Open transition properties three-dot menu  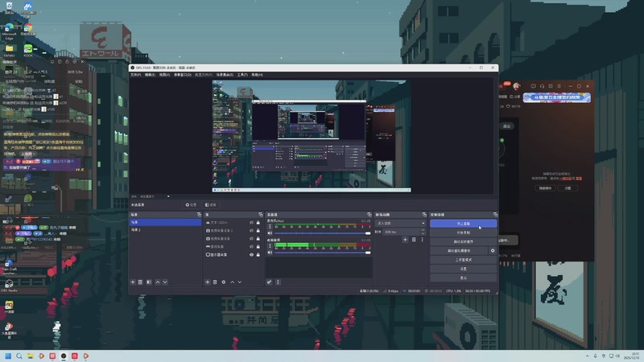[x=422, y=240]
